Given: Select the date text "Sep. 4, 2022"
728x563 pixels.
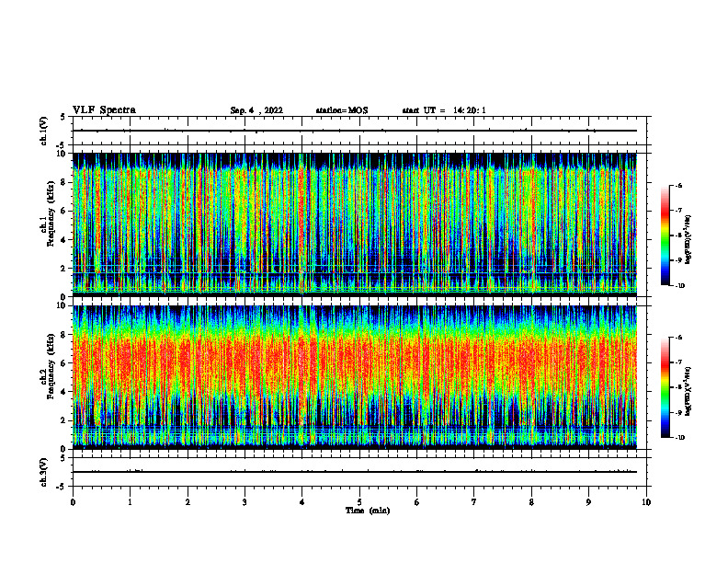Looking at the screenshot, I should point(256,110).
